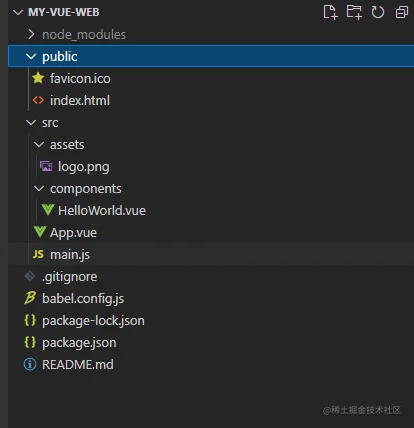Click the HTML icon beside index.html
414x428 pixels.
click(38, 100)
